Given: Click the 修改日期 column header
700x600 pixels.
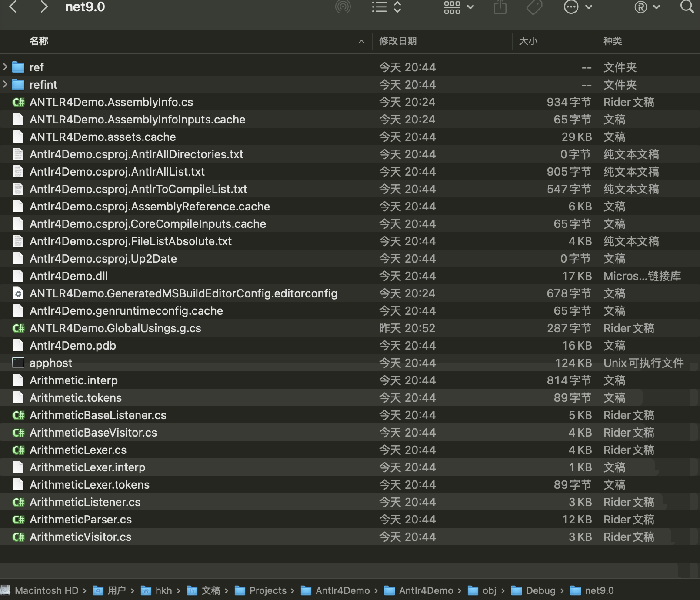Looking at the screenshot, I should tap(397, 42).
